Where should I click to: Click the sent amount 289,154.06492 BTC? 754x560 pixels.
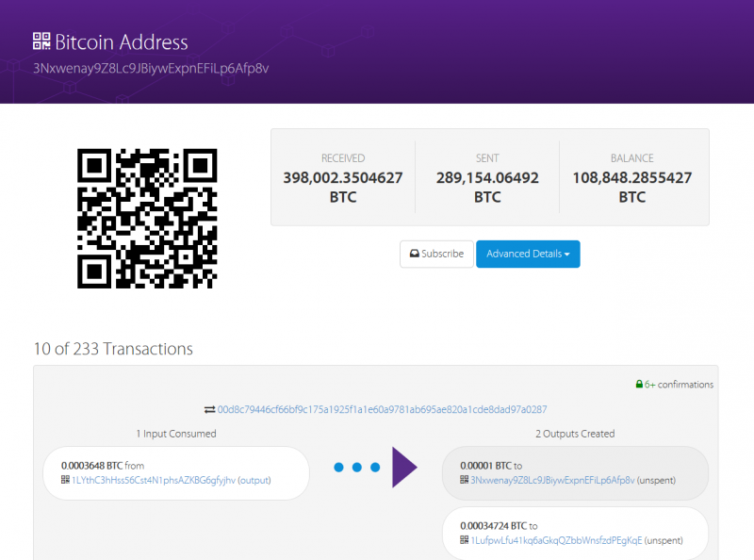[487, 188]
